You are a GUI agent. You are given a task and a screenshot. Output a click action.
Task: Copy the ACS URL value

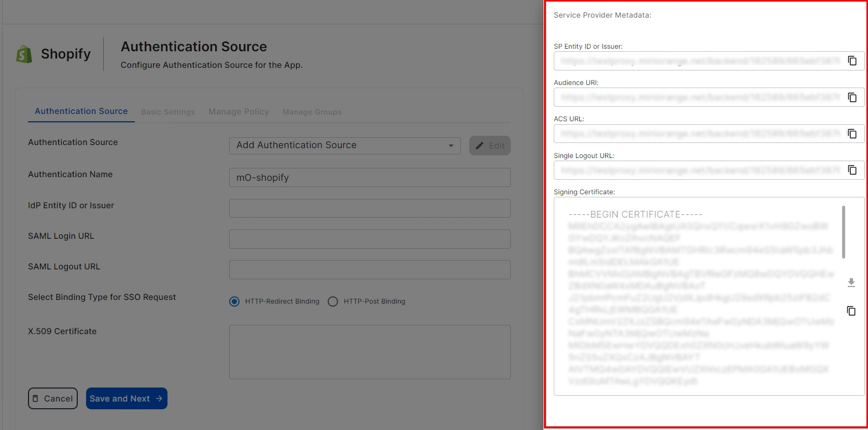852,134
